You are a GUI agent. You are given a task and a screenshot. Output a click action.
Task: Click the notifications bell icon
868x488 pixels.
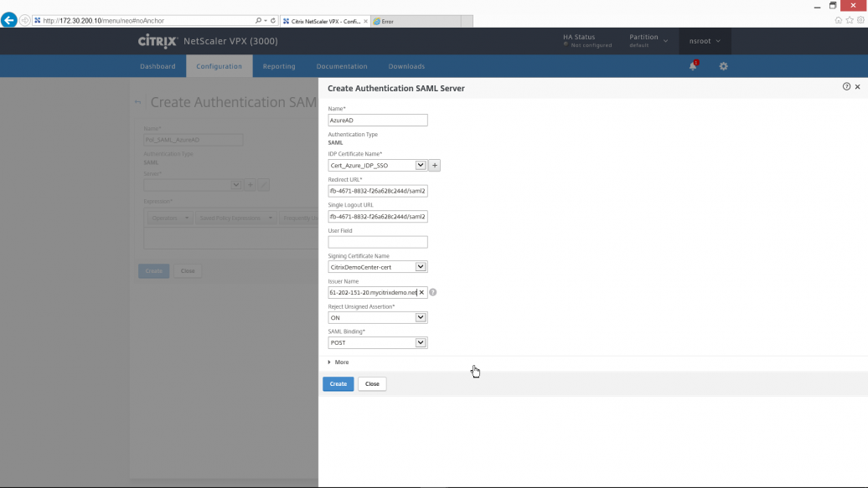693,66
